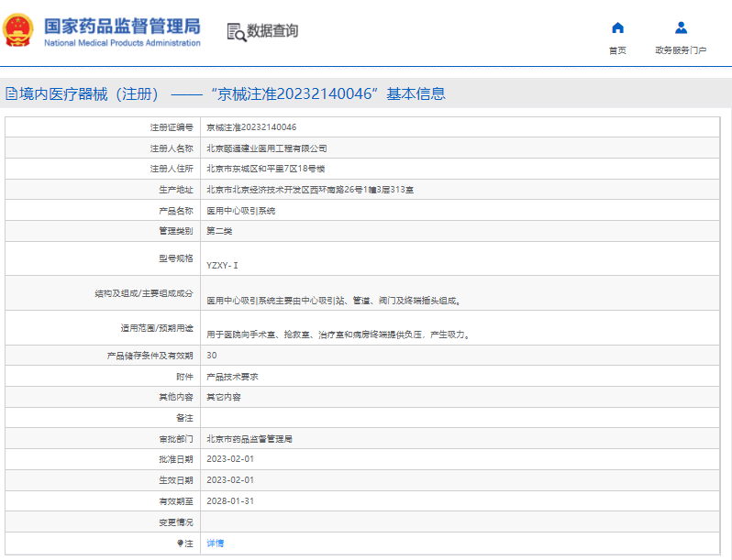Screen dimensions: 732x560
Task: Click the 适用范围/预期用途 label
Action: tap(157, 328)
